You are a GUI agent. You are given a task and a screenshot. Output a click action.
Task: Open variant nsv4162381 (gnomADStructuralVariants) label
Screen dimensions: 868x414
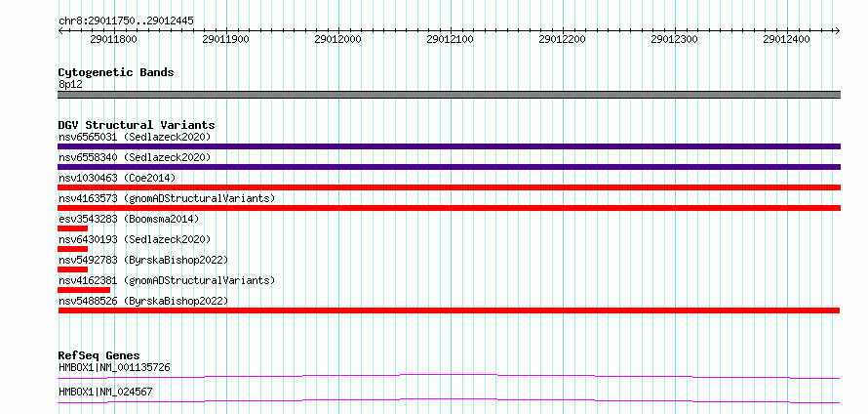167,280
